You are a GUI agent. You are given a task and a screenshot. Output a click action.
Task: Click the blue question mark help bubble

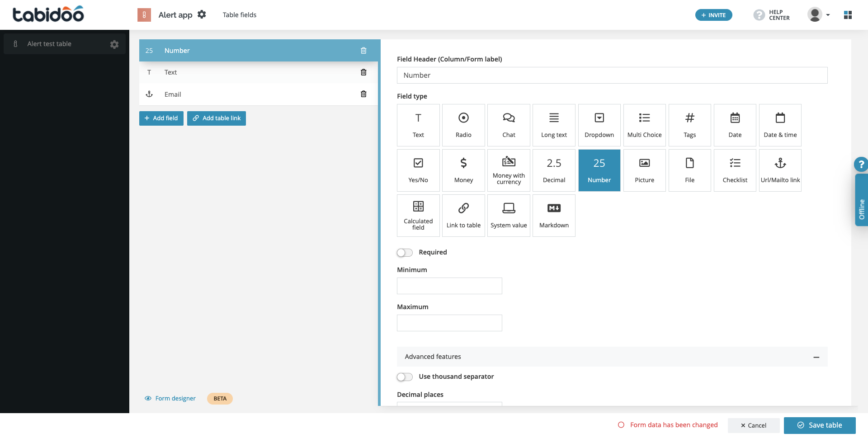point(861,165)
